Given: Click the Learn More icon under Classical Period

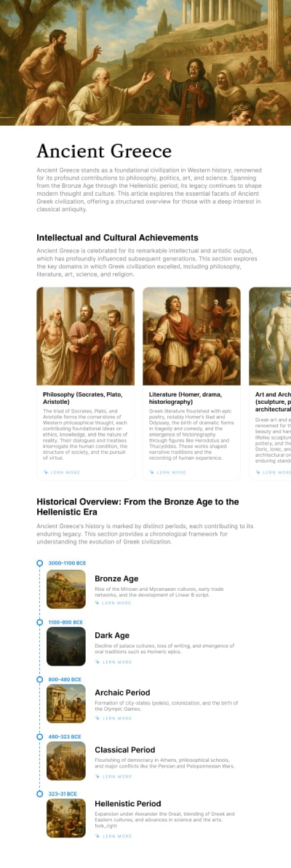Looking at the screenshot, I should (x=97, y=776).
